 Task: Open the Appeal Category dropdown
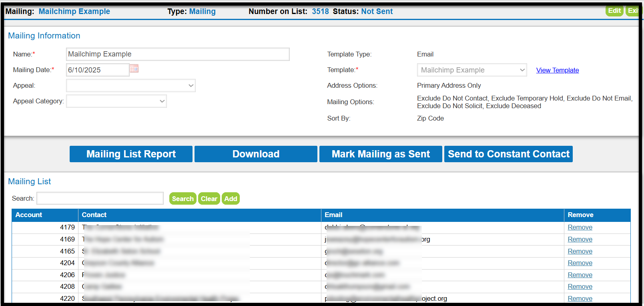tap(116, 101)
